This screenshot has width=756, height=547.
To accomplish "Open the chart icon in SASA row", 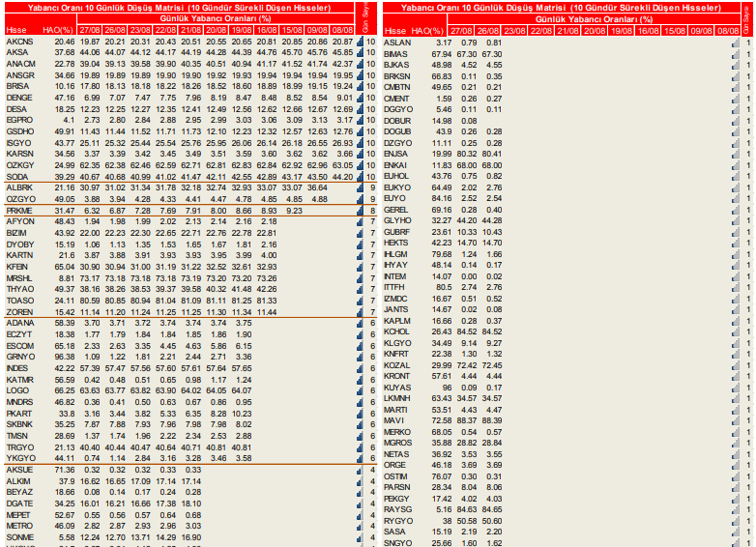I will click(736, 533).
